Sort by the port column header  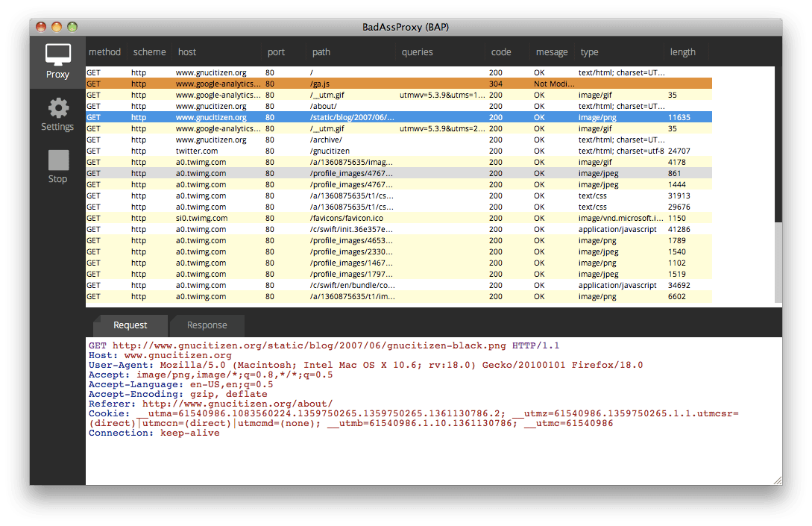[276, 51]
